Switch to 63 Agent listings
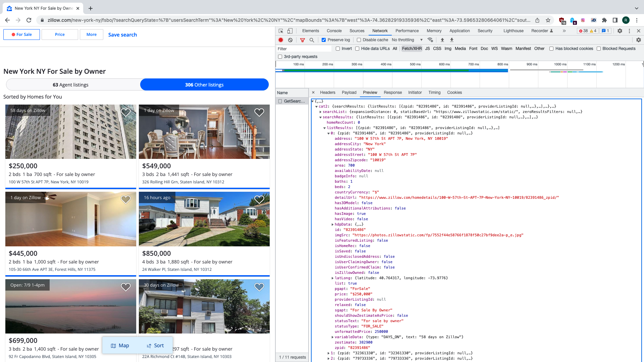Viewport: 644px width, 362px height. 70,85
